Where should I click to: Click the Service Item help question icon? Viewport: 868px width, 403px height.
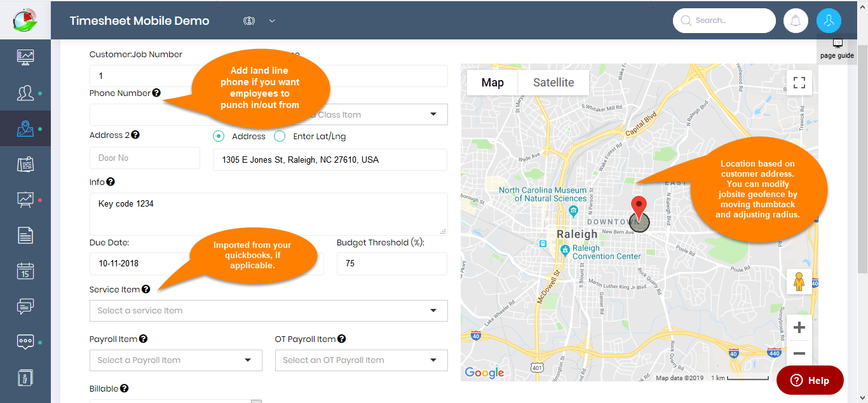pos(146,289)
